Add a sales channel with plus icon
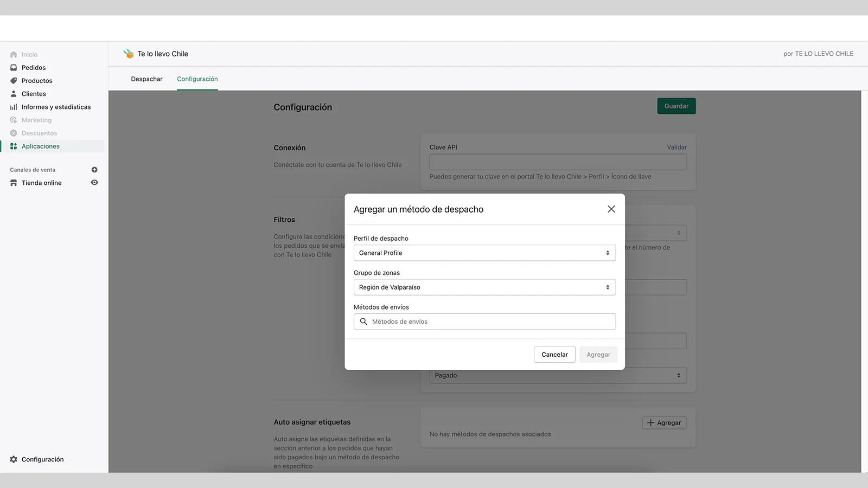 point(94,170)
